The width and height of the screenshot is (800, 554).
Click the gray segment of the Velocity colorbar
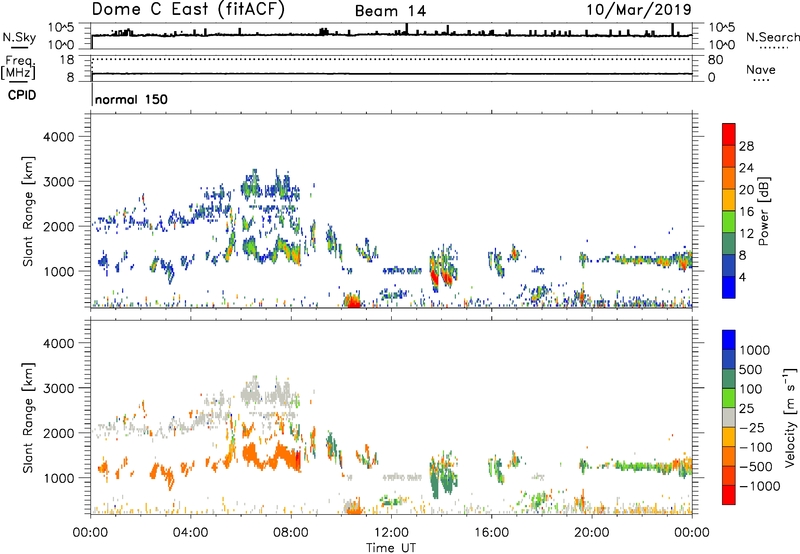point(729,417)
